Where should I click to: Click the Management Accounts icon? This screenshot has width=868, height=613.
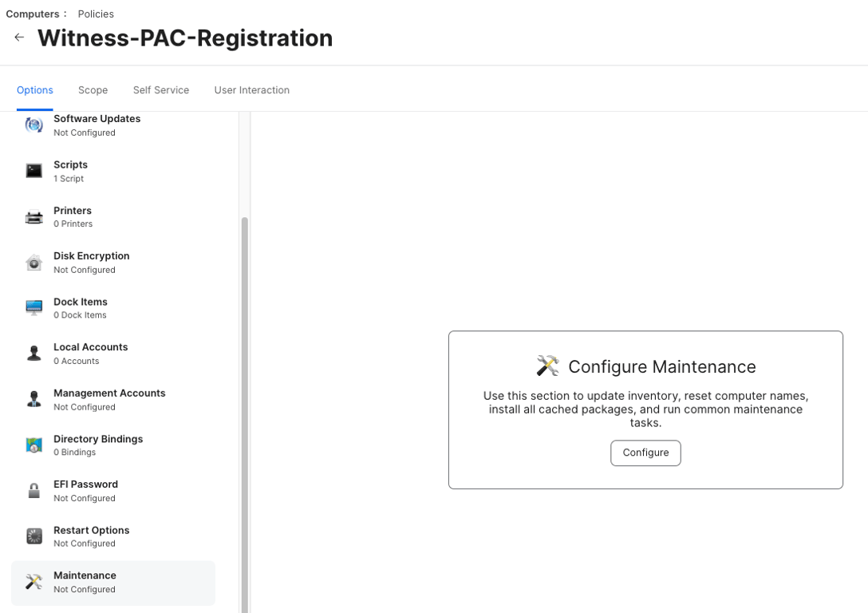tap(34, 399)
